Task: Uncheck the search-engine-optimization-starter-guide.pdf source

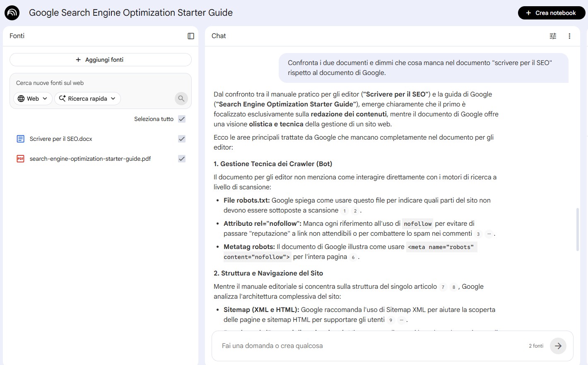Action: 182,159
